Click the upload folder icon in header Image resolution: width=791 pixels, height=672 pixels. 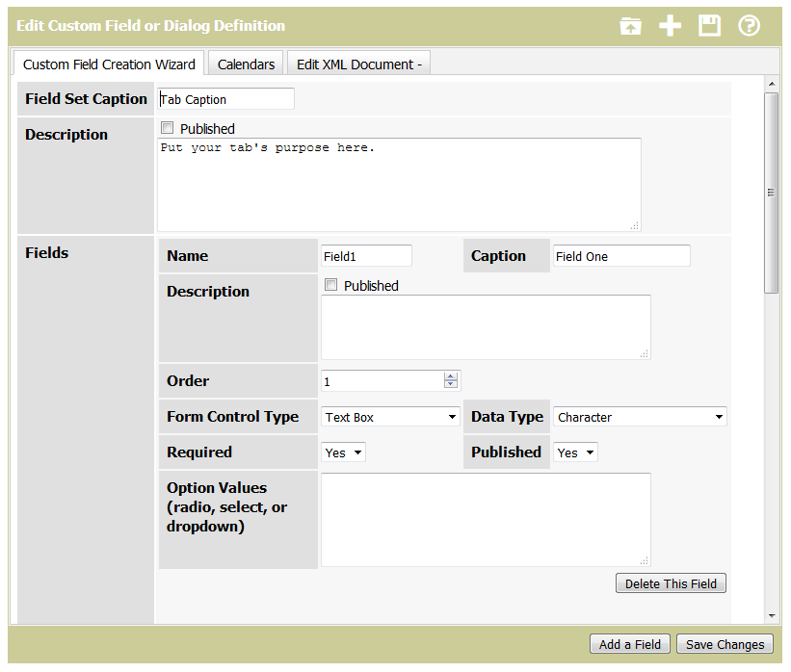point(630,26)
